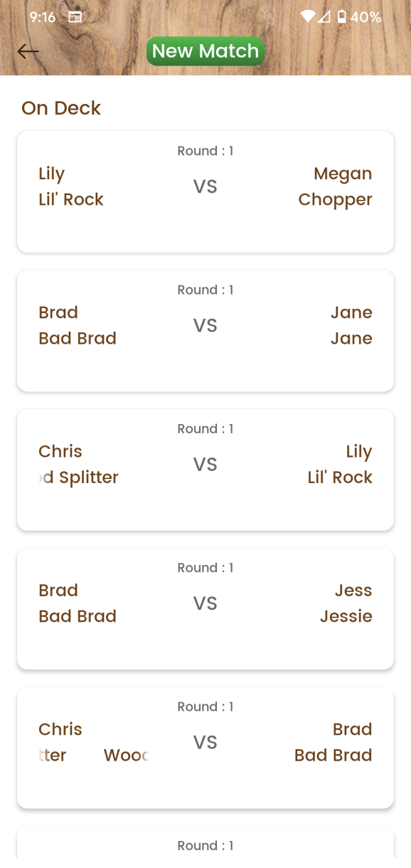411x868 pixels.
Task: Tap the On Deck section heading
Action: point(61,108)
